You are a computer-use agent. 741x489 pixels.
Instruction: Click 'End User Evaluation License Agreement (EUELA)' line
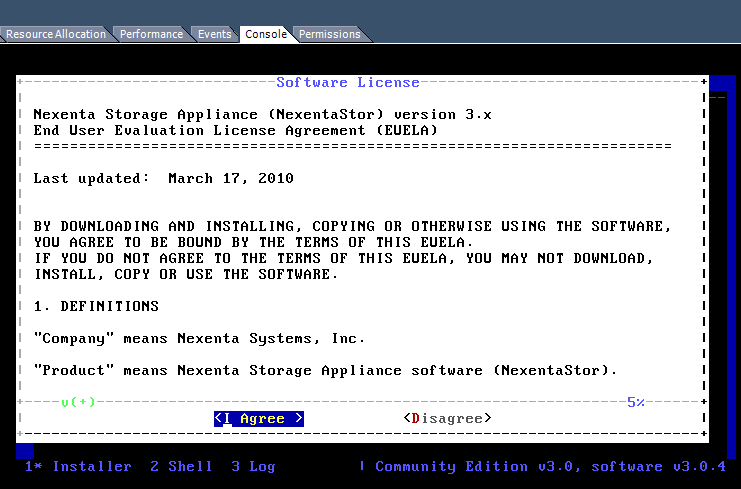point(235,130)
